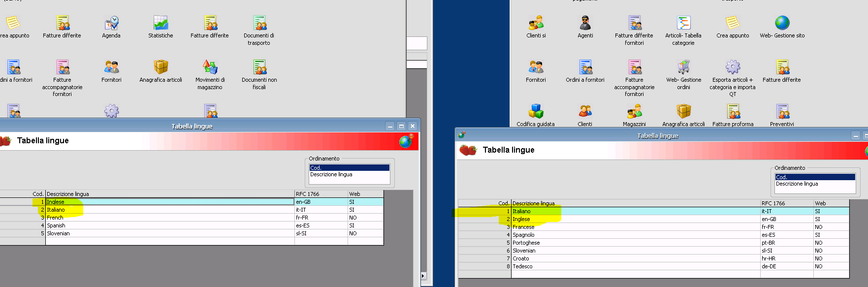This screenshot has width=868, height=287.
Task: Select the Spagnolo language row
Action: [654, 235]
